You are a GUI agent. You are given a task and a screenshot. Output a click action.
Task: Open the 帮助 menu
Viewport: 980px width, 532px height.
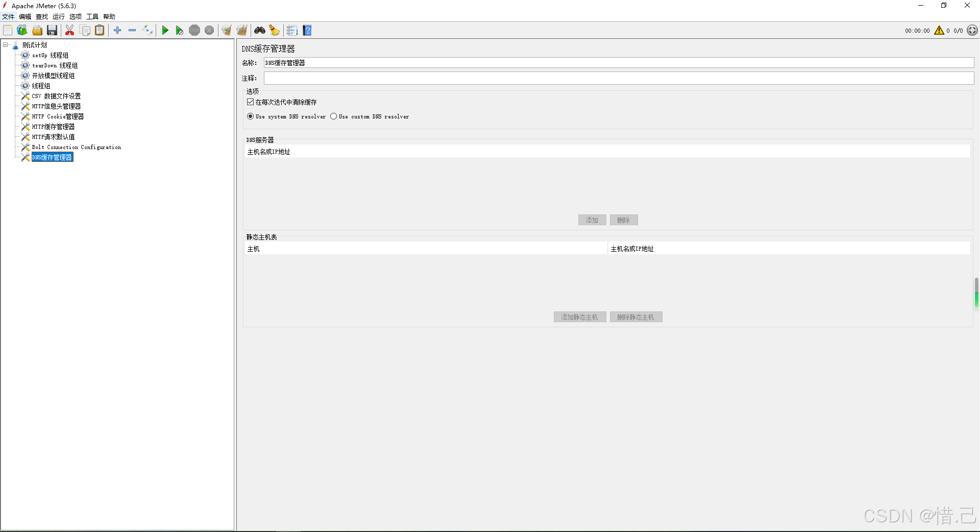click(109, 17)
